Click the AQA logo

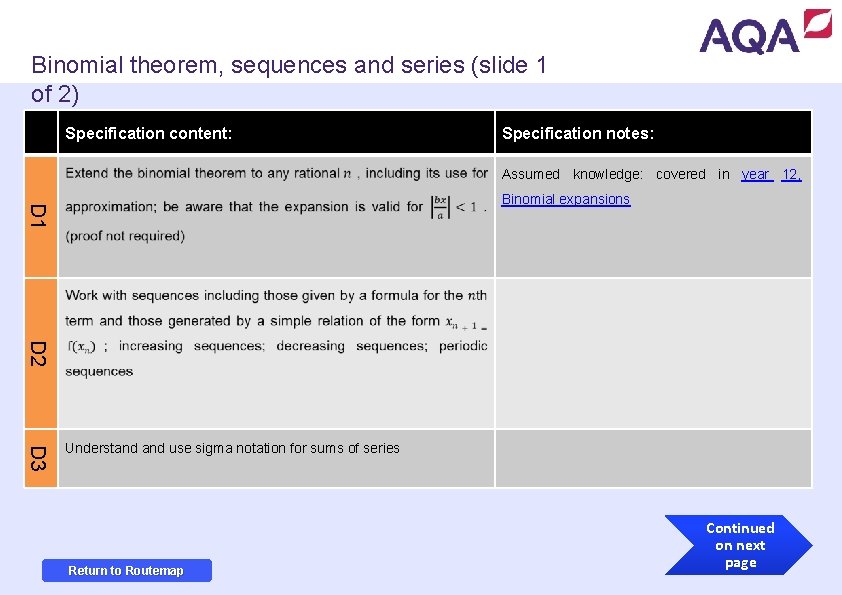click(x=765, y=31)
